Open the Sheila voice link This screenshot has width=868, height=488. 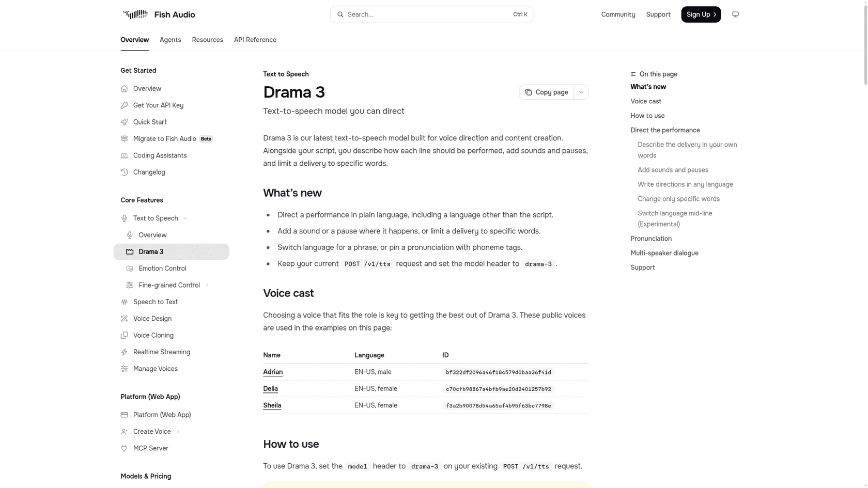tap(272, 405)
